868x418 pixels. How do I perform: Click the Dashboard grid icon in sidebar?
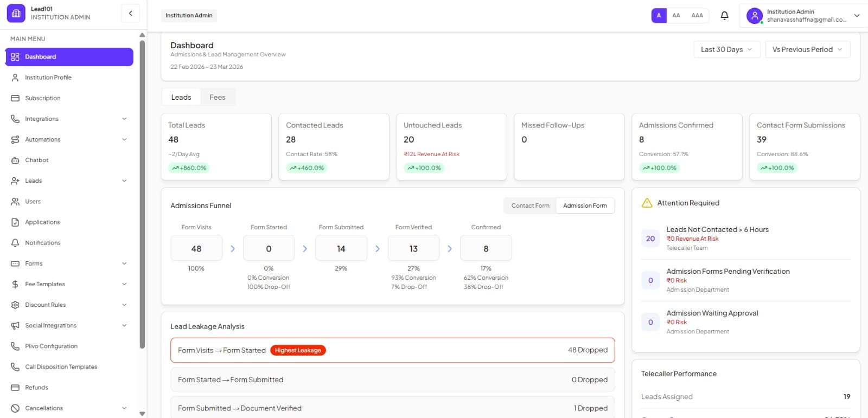pyautogui.click(x=15, y=57)
